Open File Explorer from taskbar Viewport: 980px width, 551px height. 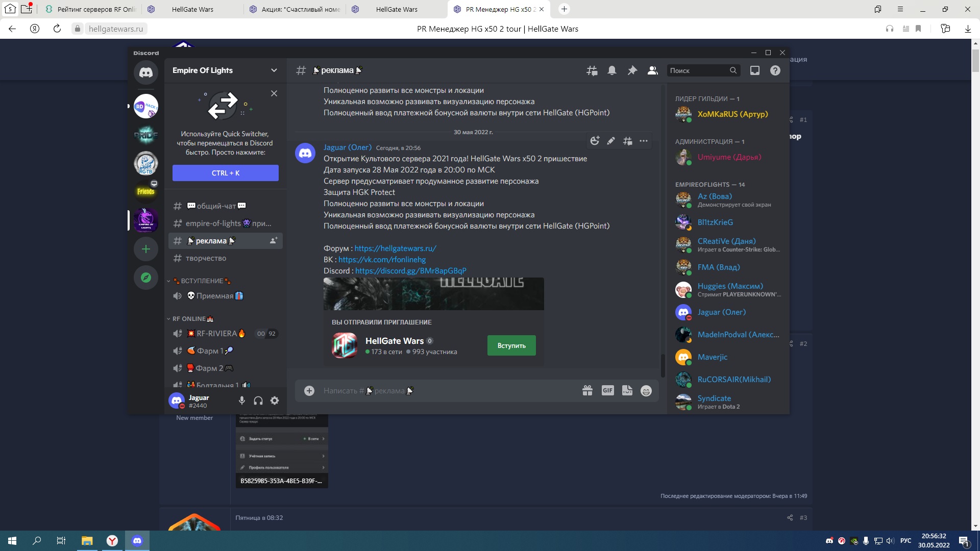click(x=87, y=541)
